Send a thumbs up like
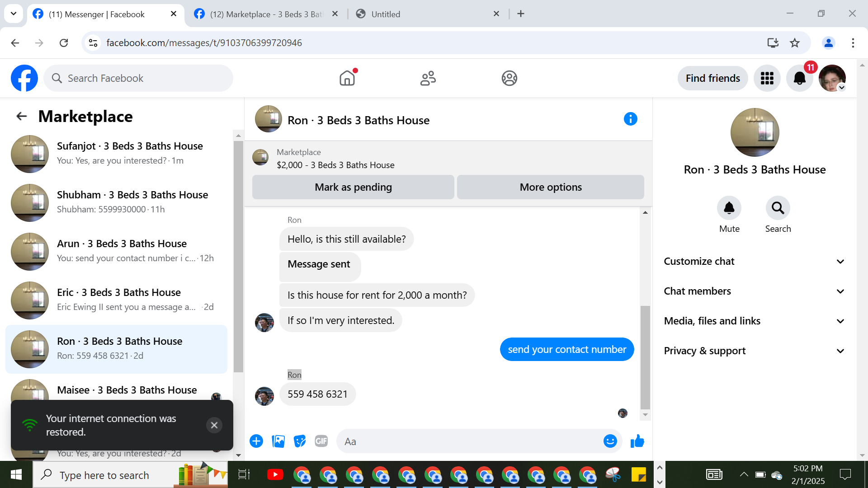The image size is (868, 488). click(x=637, y=441)
